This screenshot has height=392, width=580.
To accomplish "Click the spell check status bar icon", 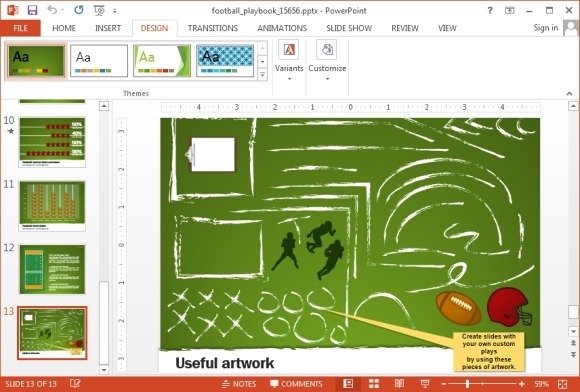I will (75, 384).
